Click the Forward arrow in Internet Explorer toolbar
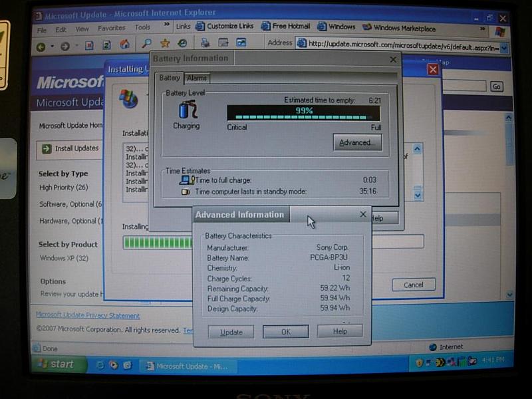The height and width of the screenshot is (399, 532). click(x=65, y=46)
